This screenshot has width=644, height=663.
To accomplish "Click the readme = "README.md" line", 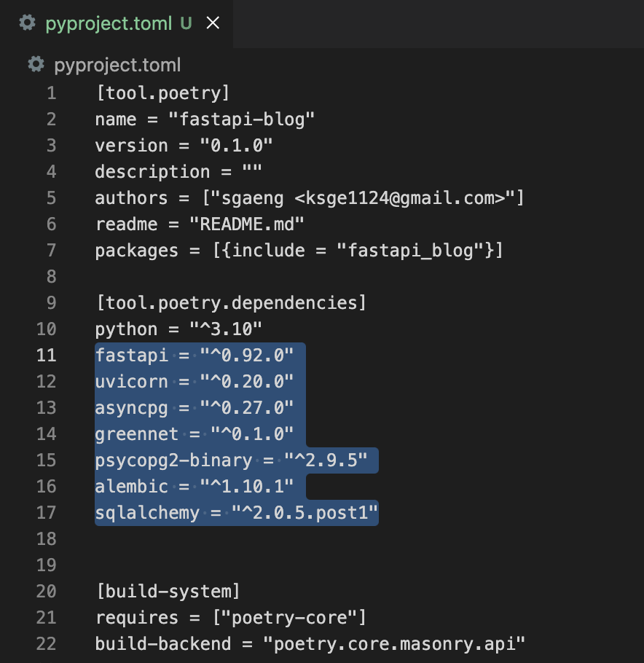I will pyautogui.click(x=200, y=224).
